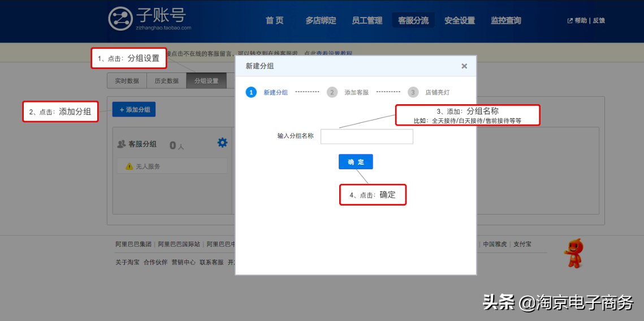644x321 pixels.
Task: Click the 新建分组 dialog title
Action: [260, 66]
